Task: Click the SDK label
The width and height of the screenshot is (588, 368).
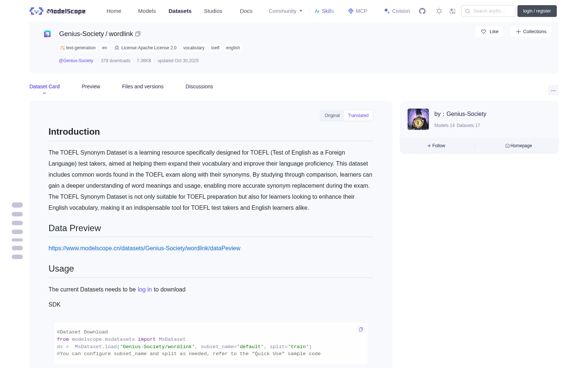Action: pyautogui.click(x=54, y=305)
